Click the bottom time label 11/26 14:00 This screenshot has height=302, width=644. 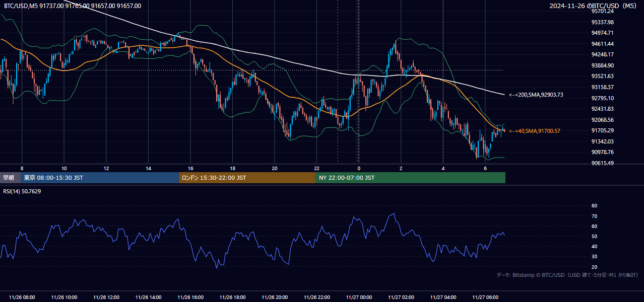pos(148,297)
